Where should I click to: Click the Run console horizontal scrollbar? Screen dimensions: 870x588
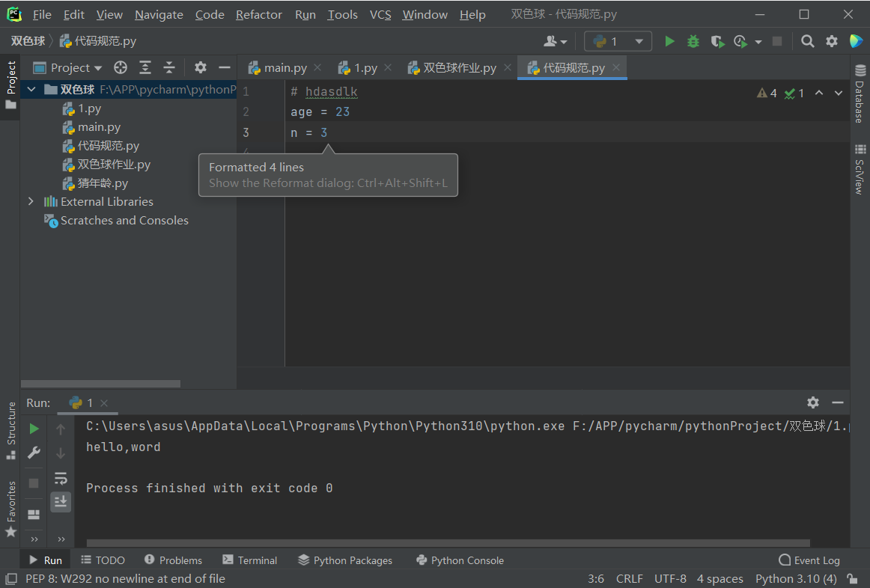click(x=448, y=543)
